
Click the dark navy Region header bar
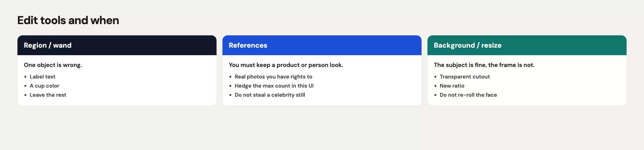pos(117,45)
